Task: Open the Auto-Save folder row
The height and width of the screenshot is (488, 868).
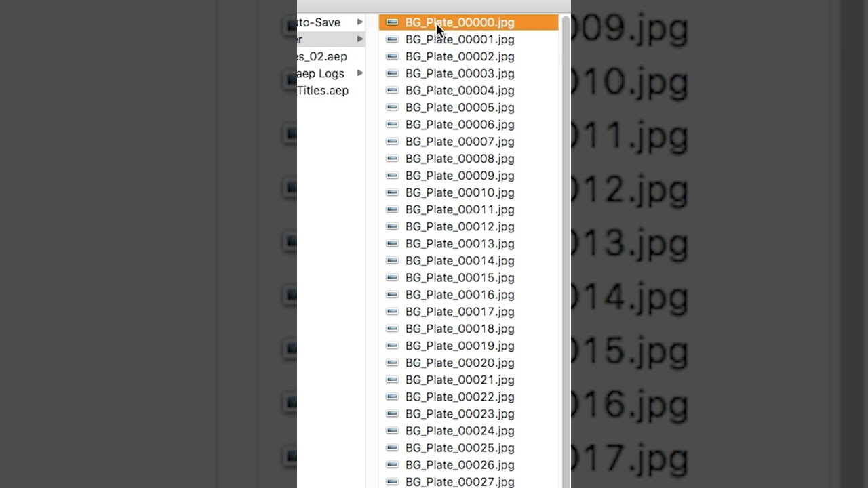Action: click(332, 22)
